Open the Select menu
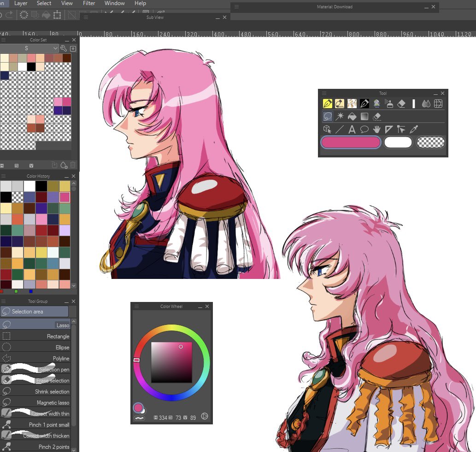This screenshot has height=452, width=476. click(x=44, y=3)
